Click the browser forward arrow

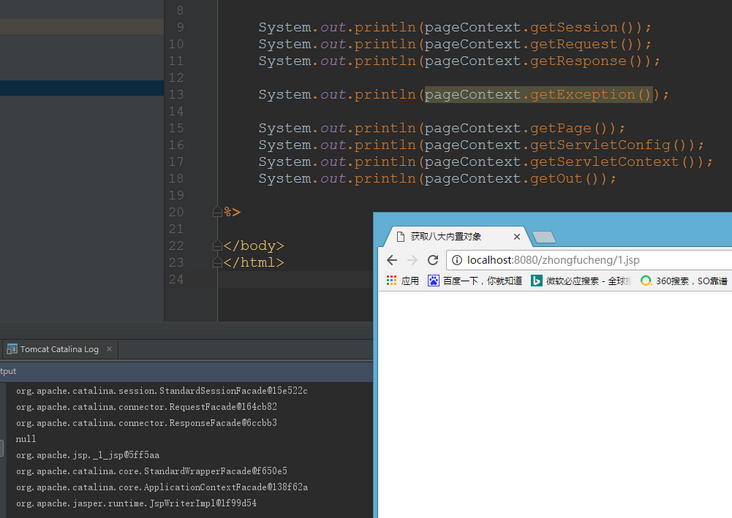[x=412, y=260]
